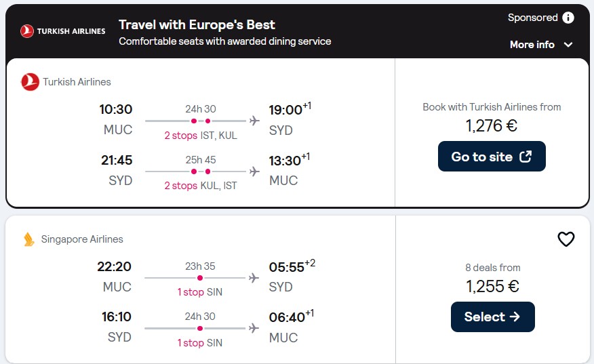Click Select for Singapore Airlines deal
Screen dimensions: 594x364
[x=492, y=317]
